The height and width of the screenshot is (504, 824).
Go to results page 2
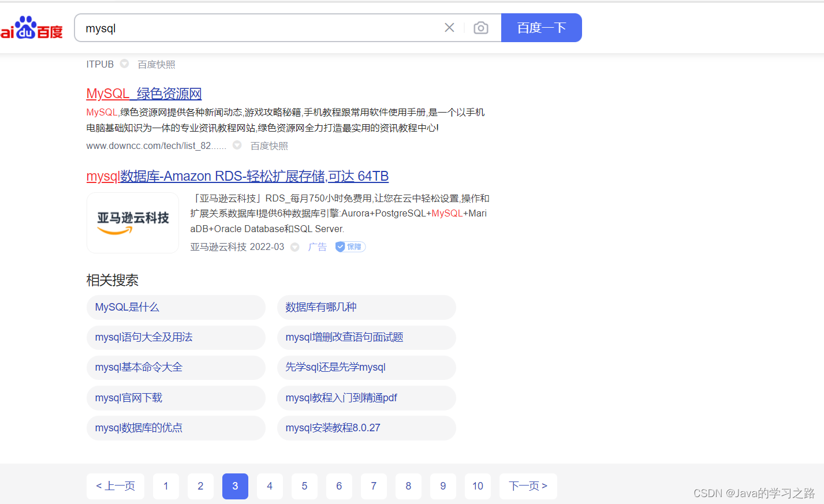pyautogui.click(x=200, y=487)
